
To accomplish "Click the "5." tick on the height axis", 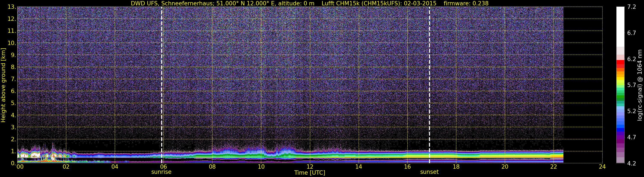I will coord(13,103).
